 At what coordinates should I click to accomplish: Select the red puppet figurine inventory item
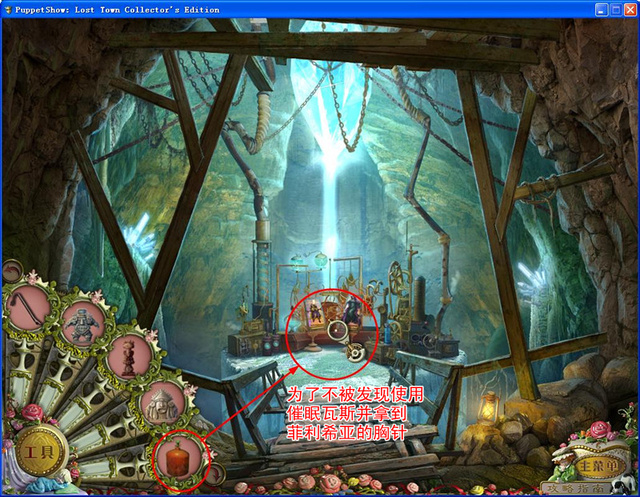coord(130,357)
